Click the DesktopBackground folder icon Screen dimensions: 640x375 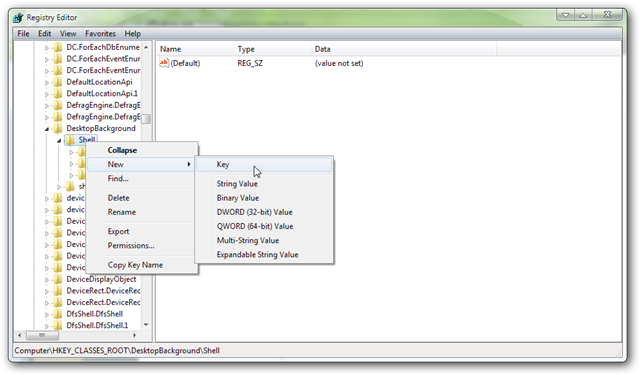coord(58,129)
